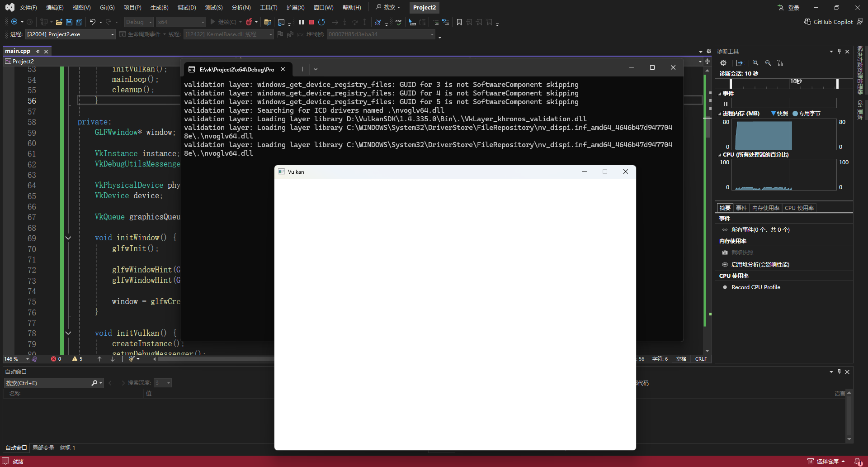This screenshot has width=868, height=467.
Task: Open the Git menu
Action: pyautogui.click(x=107, y=7)
